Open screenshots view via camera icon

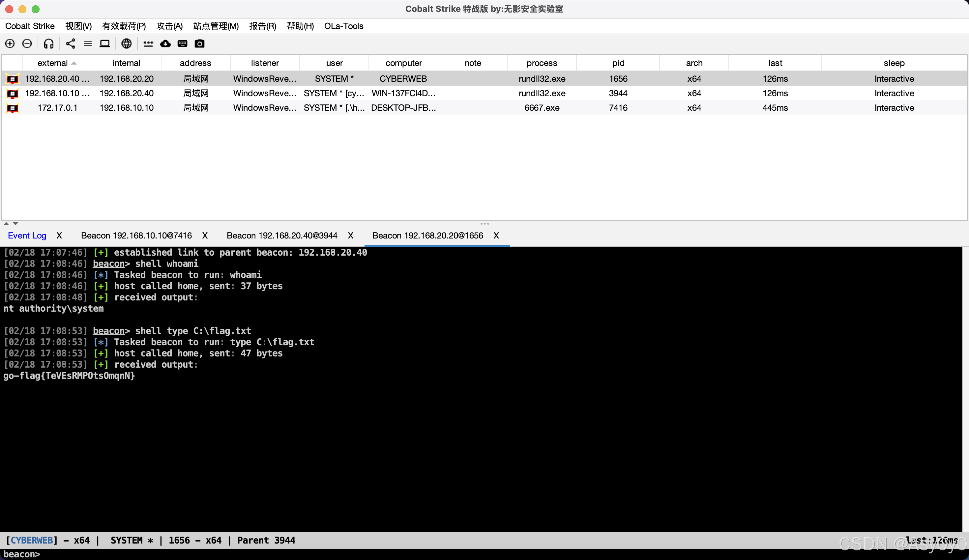[200, 43]
